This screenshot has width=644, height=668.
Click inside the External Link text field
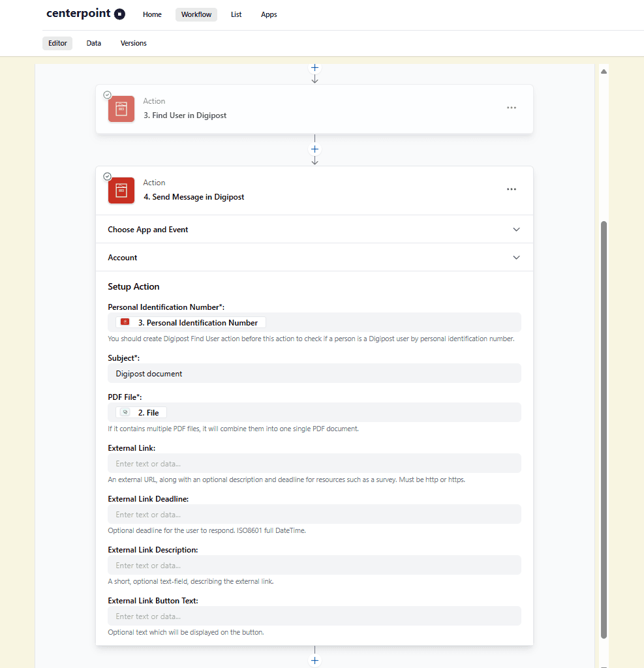click(313, 463)
